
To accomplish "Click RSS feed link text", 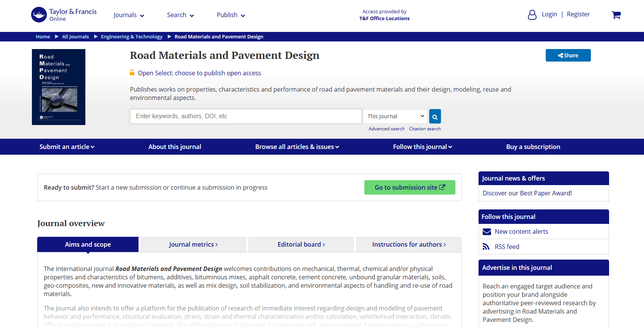I will pos(507,247).
